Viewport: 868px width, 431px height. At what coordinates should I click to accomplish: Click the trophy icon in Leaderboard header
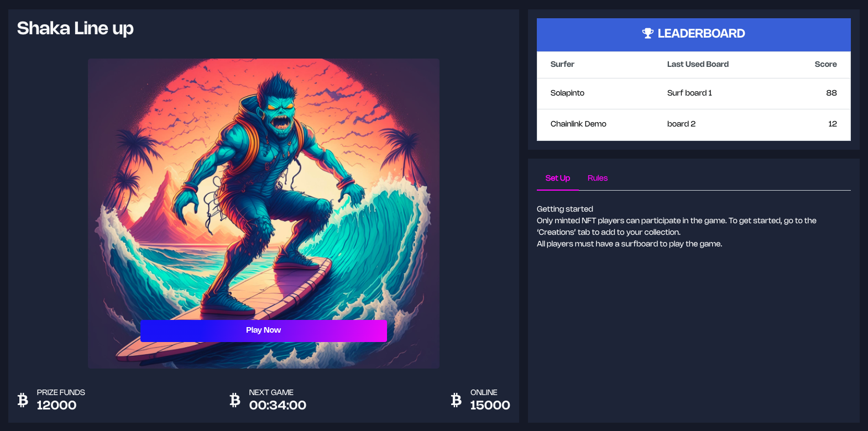pyautogui.click(x=647, y=33)
